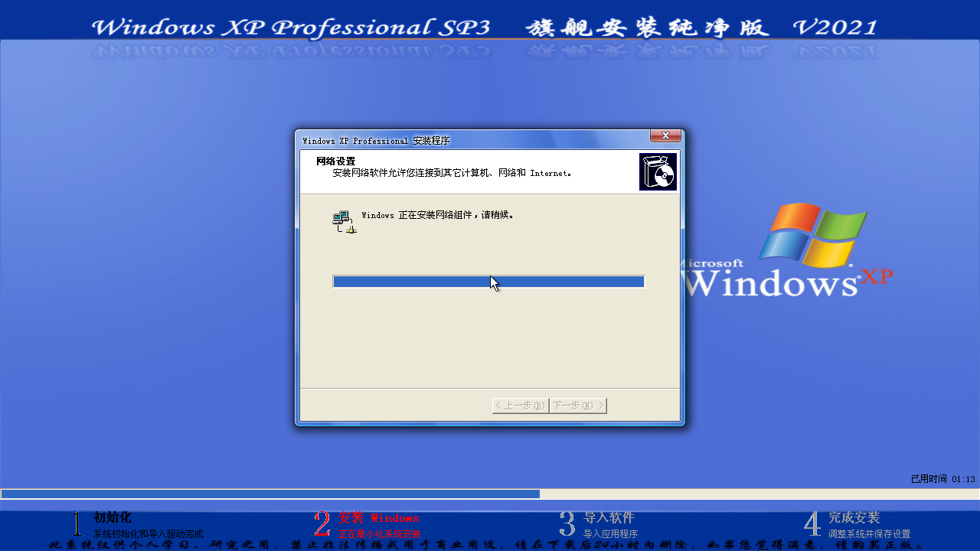This screenshot has width=980, height=551.
Task: Click the disabled 上一步(B) back button
Action: (x=520, y=405)
